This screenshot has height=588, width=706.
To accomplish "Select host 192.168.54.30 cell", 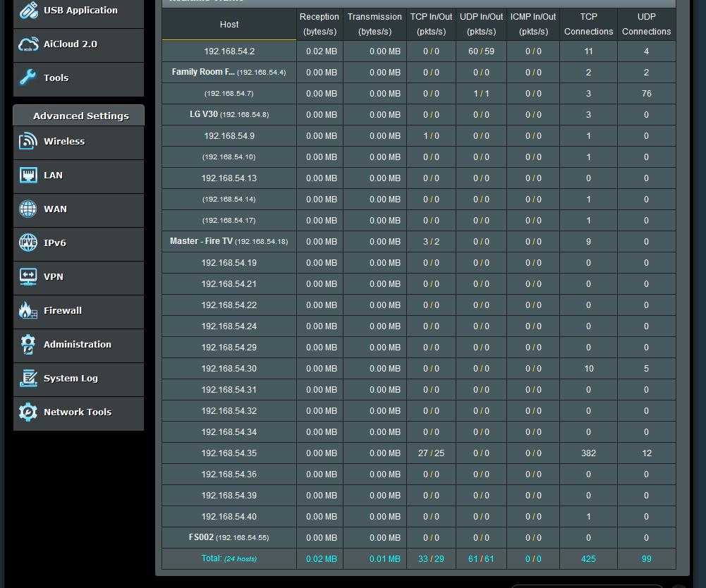I will point(229,368).
